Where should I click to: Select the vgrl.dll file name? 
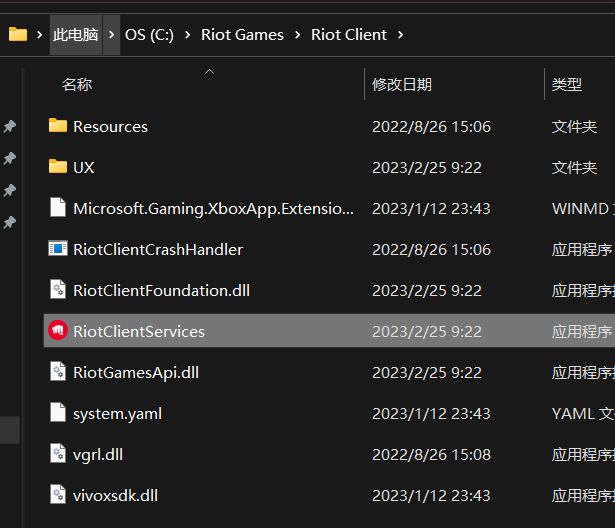pyautogui.click(x=98, y=455)
